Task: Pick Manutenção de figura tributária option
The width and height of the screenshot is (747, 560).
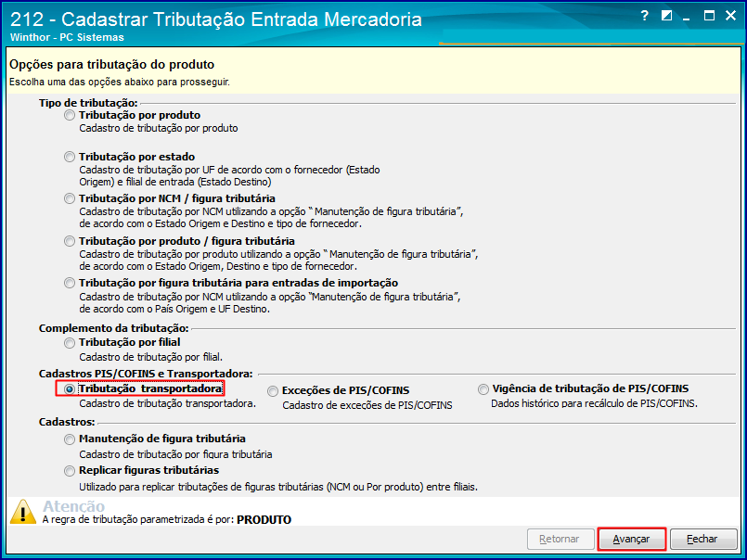Action: click(x=70, y=439)
